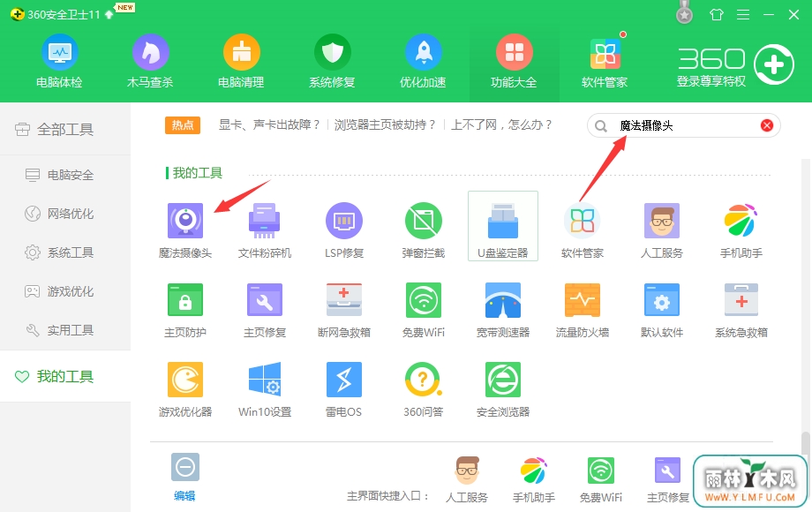Open the 游戏优化器 tool
Screen dimensions: 812x512
(x=184, y=389)
